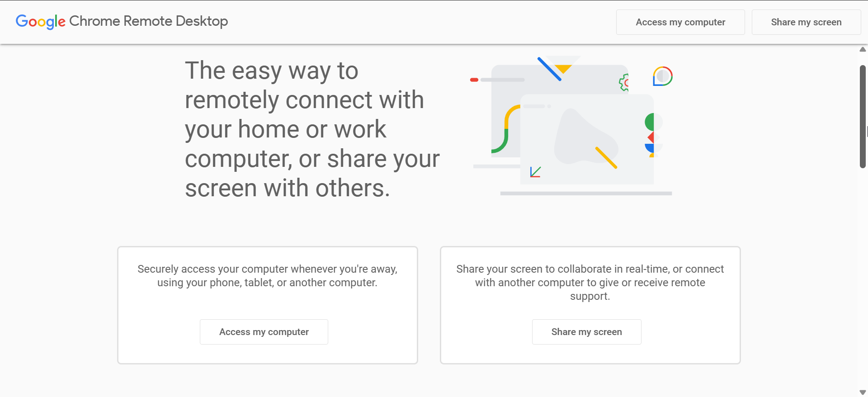Click the 'Share your screen to collaborate' description
Image resolution: width=868 pixels, height=397 pixels.
pos(590,283)
